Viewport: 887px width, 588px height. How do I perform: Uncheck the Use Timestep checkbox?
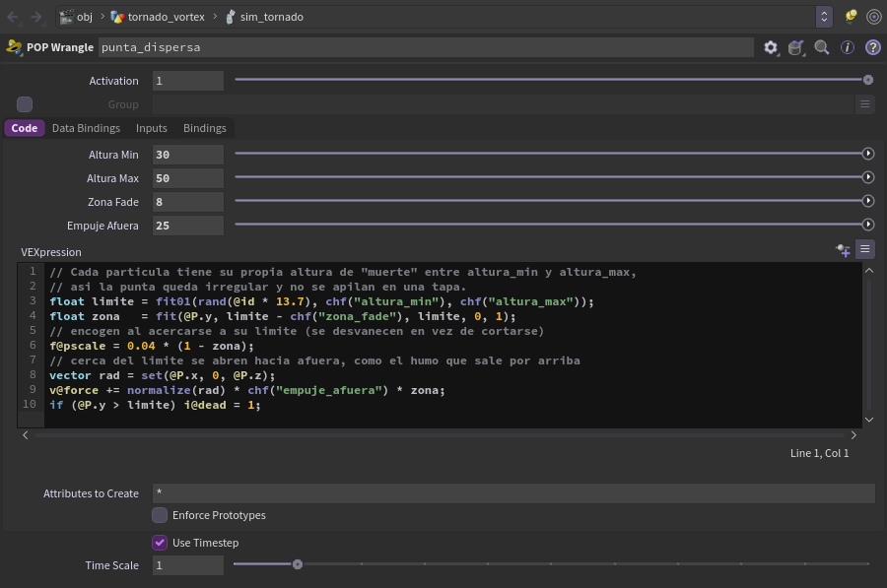coord(160,543)
